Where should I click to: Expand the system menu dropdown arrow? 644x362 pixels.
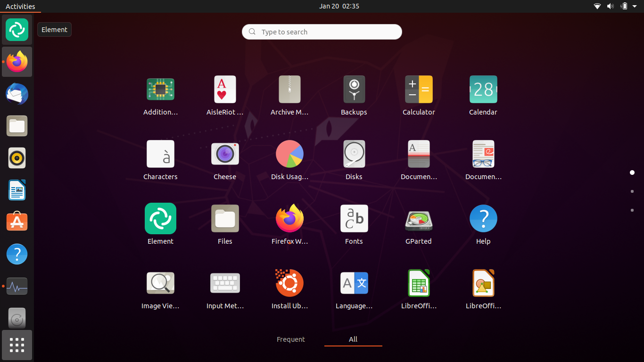tap(635, 6)
